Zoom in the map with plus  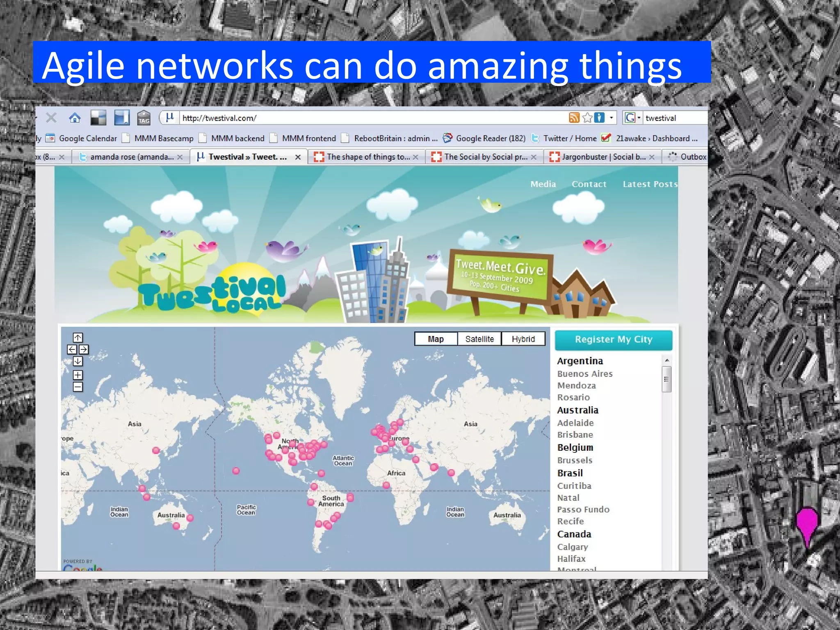click(78, 375)
